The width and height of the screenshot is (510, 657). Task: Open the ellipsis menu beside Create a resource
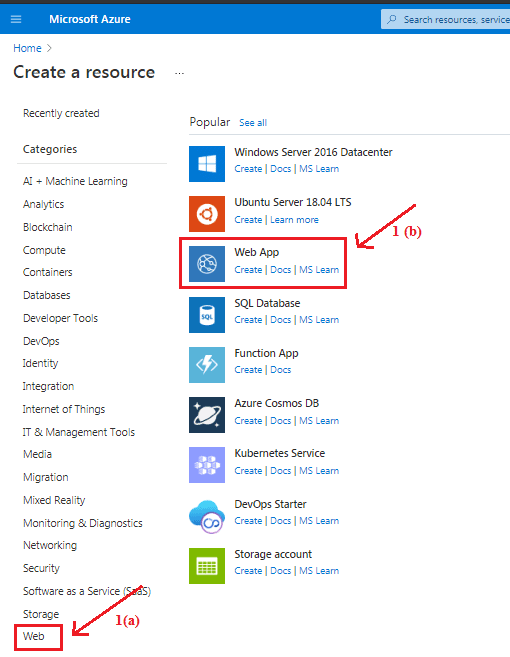[179, 73]
